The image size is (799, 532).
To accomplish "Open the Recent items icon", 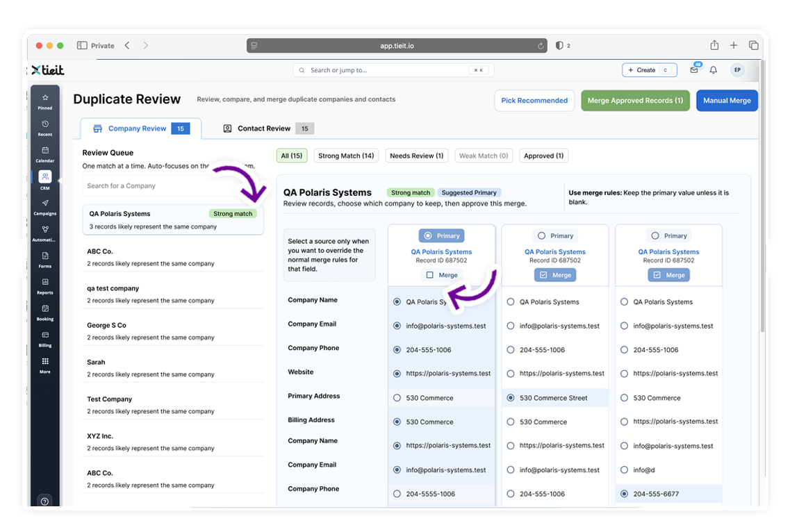I will (45, 128).
